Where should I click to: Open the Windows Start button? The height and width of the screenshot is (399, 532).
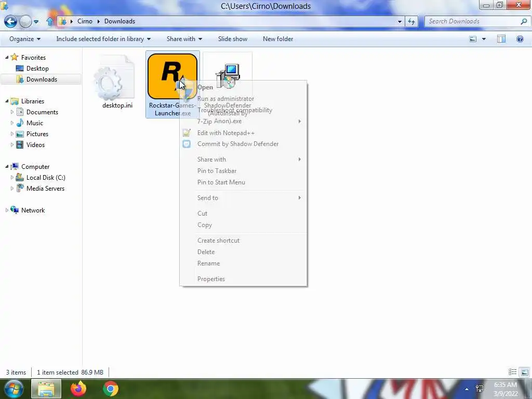14,389
